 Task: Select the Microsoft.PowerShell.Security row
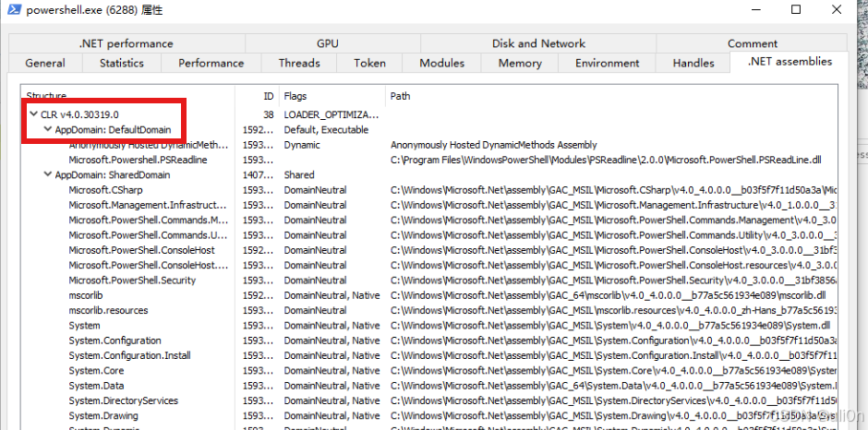[x=429, y=280]
